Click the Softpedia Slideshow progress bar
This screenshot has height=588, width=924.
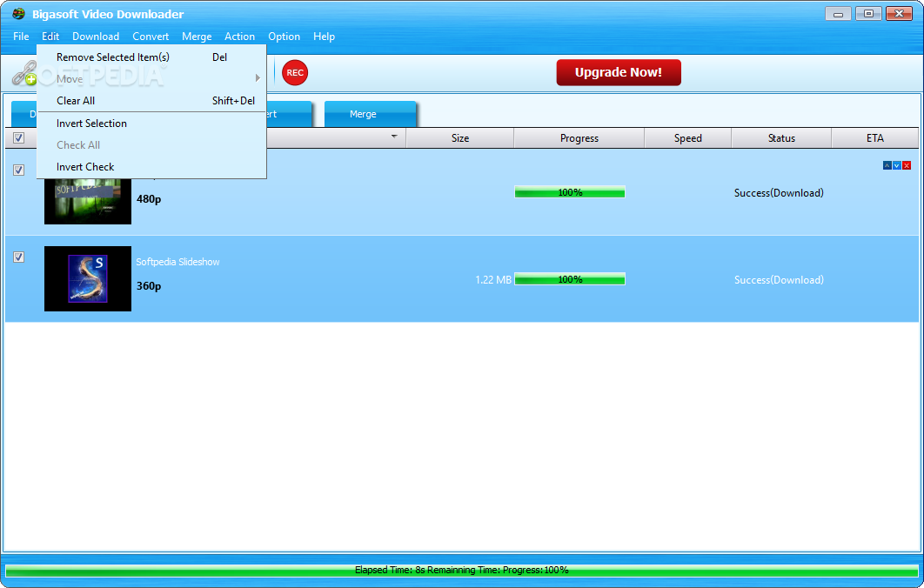[x=570, y=279]
